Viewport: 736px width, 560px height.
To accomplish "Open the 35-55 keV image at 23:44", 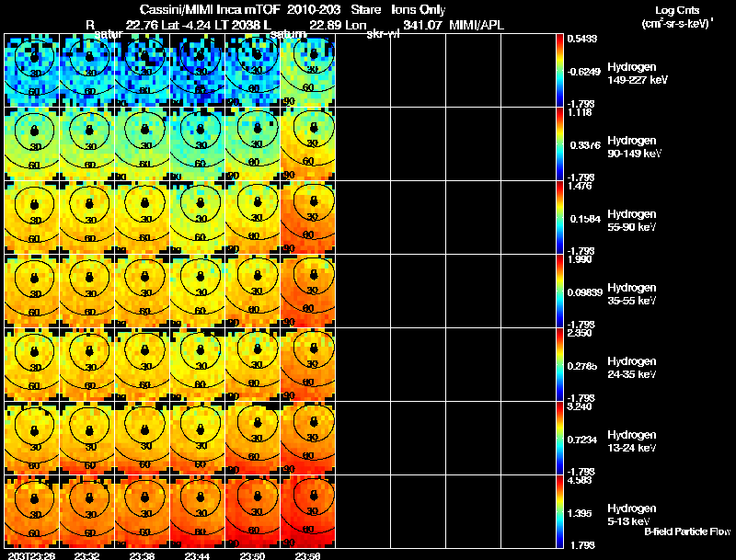I will 198,291.
